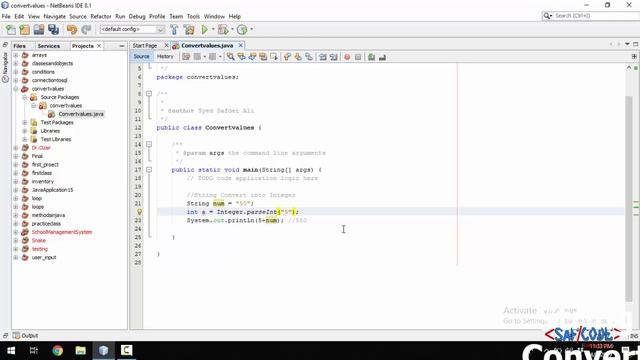
Task: Click the Find Selection magnifier icon
Action: 231,57
